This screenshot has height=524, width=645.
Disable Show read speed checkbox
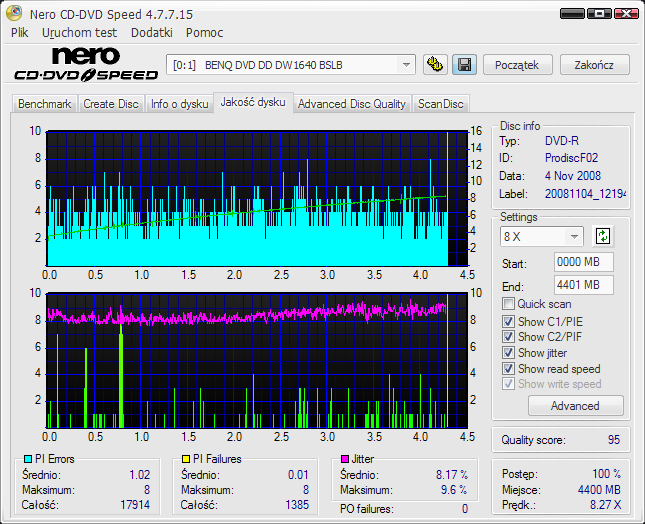(508, 369)
